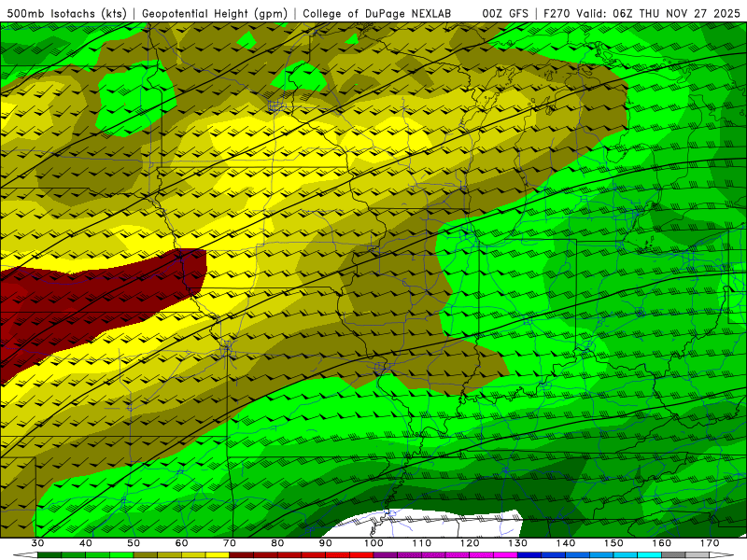This screenshot has height=560, width=747.
Task: Click the 'College of DuPage NEXLAB' label
Action: pos(376,14)
